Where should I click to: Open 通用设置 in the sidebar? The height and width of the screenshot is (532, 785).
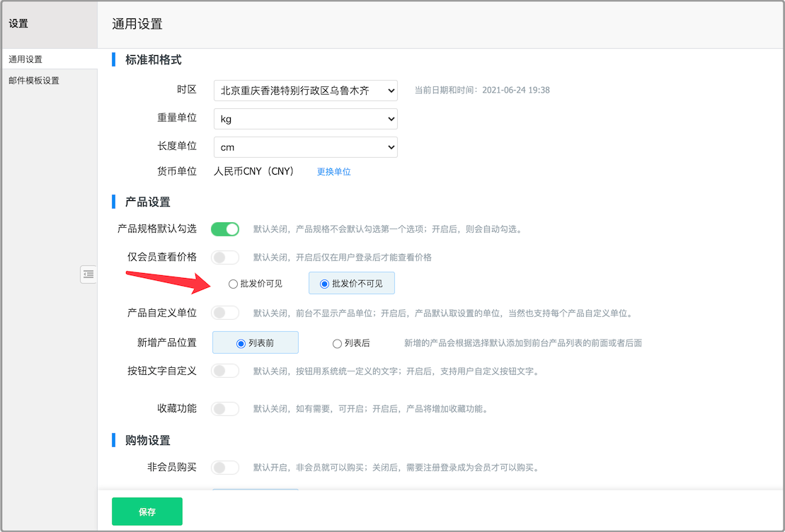pos(25,59)
